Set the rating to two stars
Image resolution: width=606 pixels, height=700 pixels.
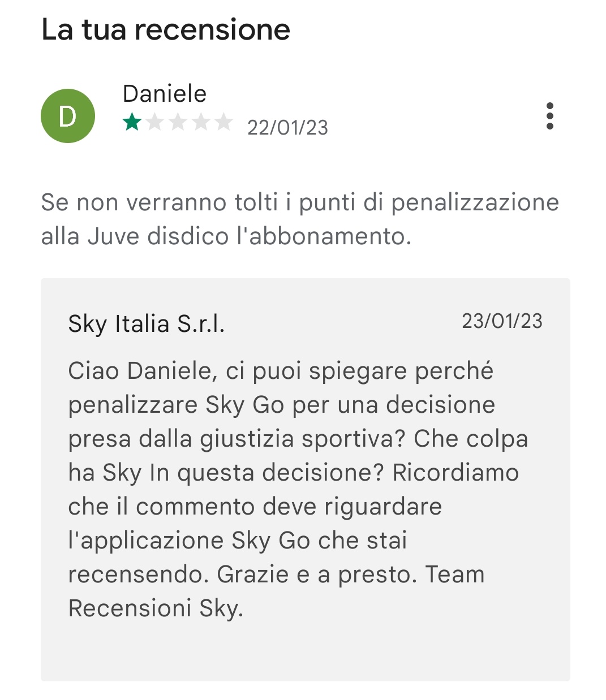(x=155, y=122)
